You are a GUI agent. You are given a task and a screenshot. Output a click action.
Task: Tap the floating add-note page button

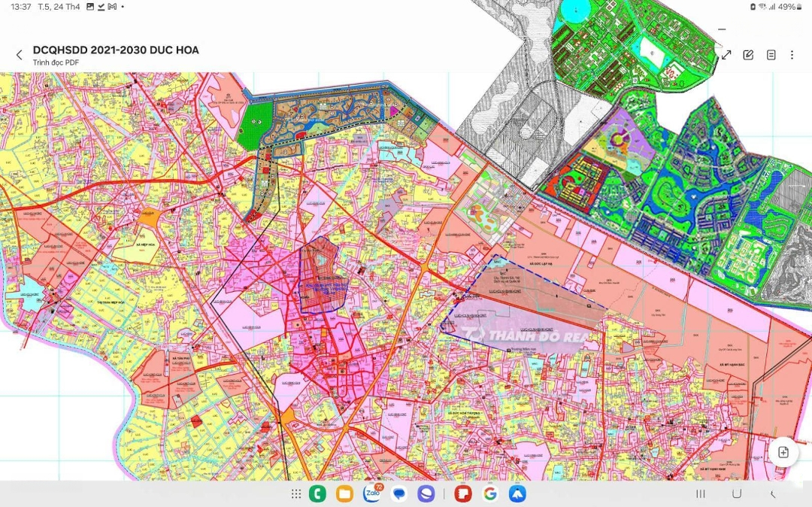coord(783,452)
